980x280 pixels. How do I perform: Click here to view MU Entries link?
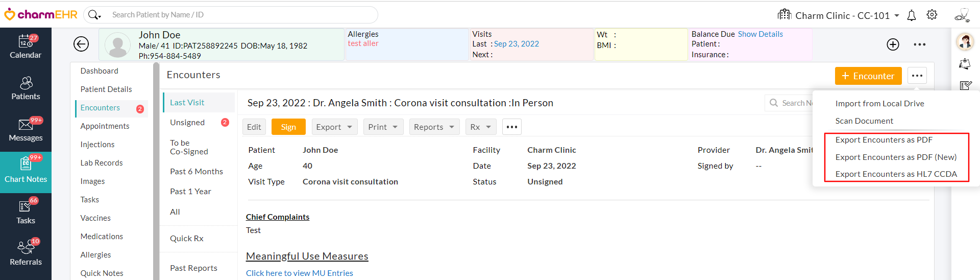pos(299,273)
